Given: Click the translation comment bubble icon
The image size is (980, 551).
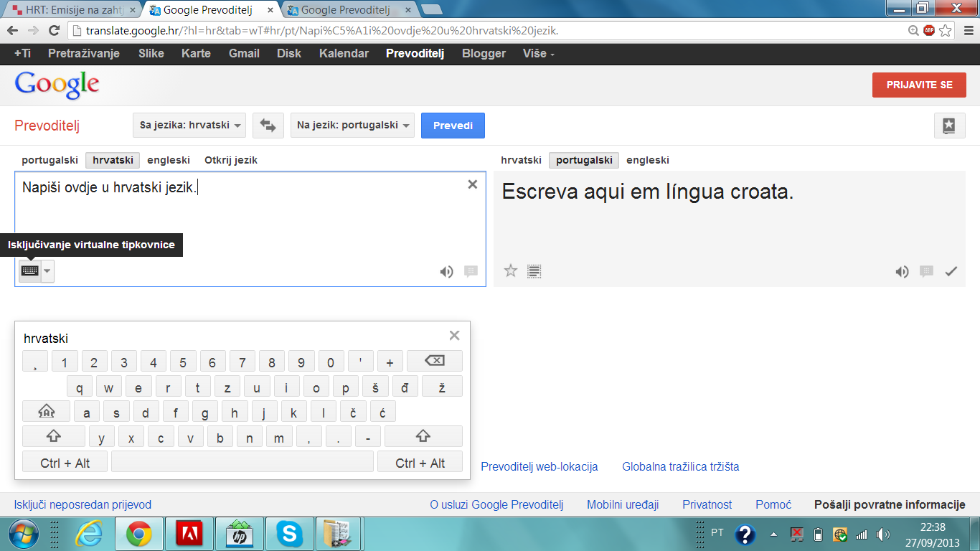Looking at the screenshot, I should (x=926, y=271).
